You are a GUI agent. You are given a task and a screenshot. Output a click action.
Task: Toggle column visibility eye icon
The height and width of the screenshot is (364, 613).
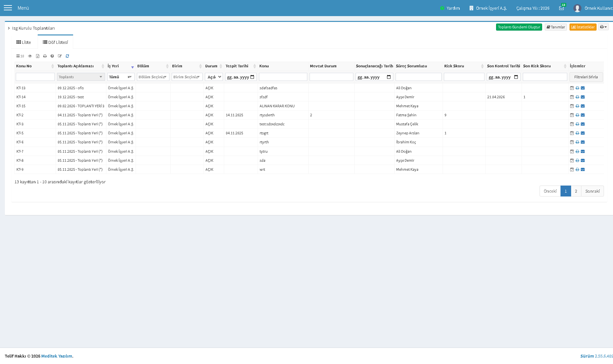click(30, 56)
